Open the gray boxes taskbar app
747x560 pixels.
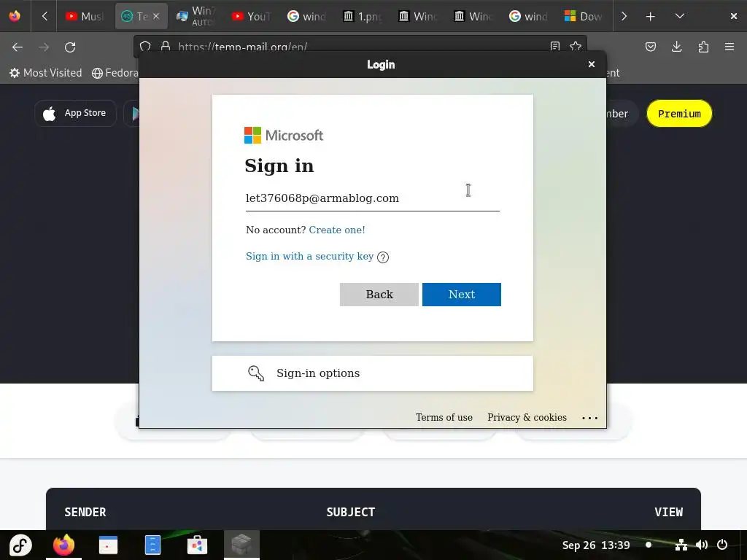pos(241,545)
